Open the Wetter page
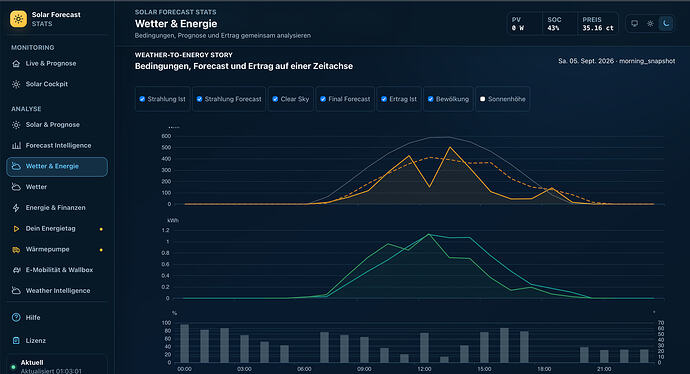690x374 pixels. [x=57, y=187]
